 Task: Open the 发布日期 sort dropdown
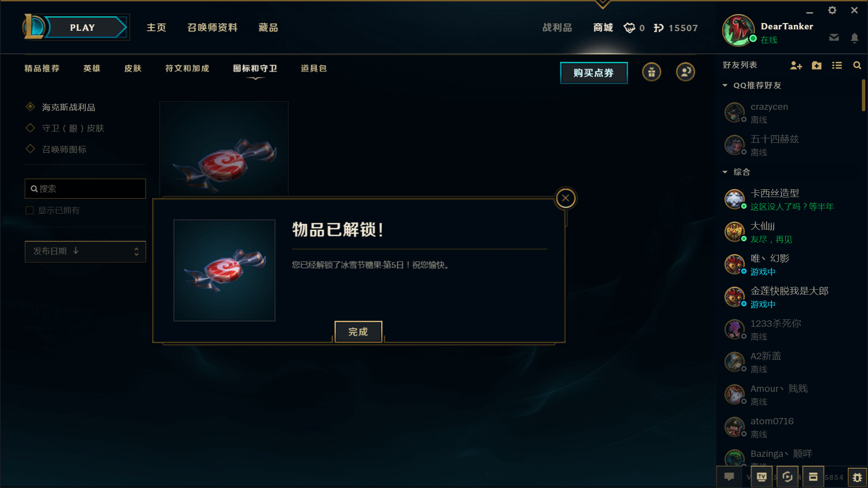click(85, 252)
